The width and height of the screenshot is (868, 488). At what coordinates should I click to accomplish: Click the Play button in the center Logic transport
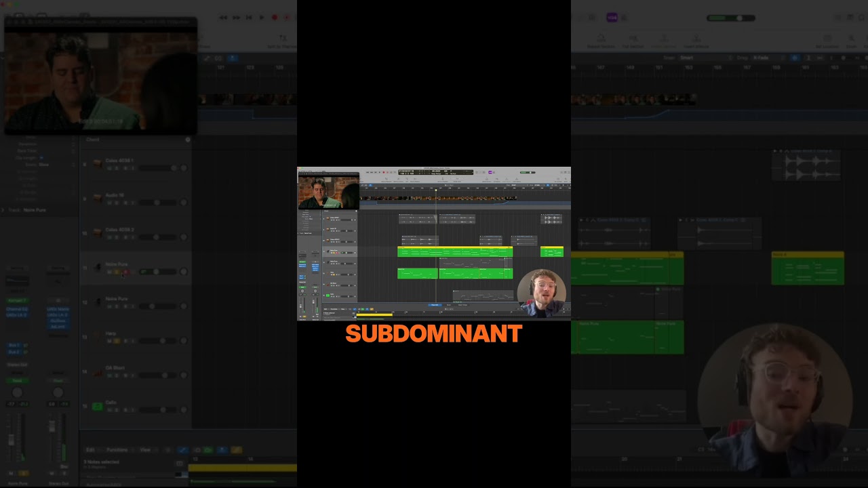click(x=380, y=172)
